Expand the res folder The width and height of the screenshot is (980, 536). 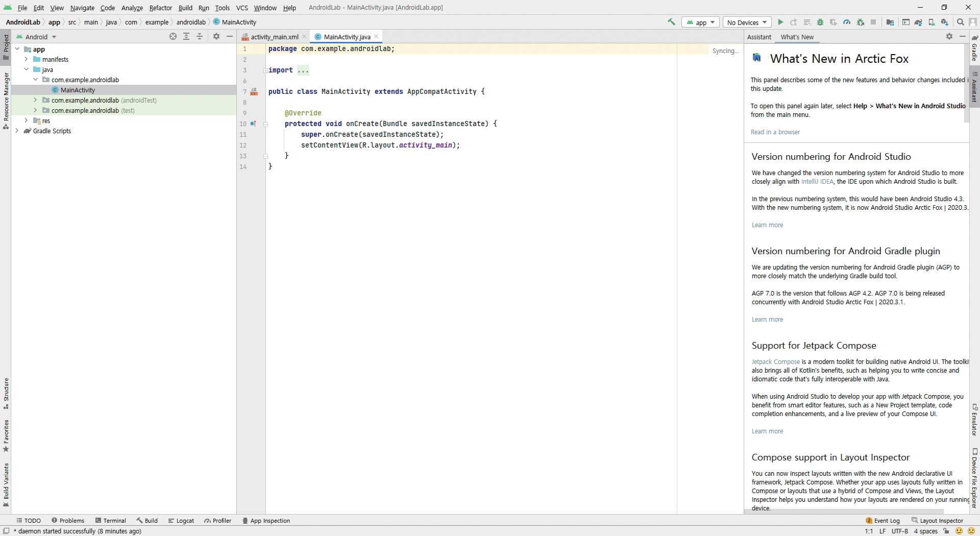click(26, 120)
